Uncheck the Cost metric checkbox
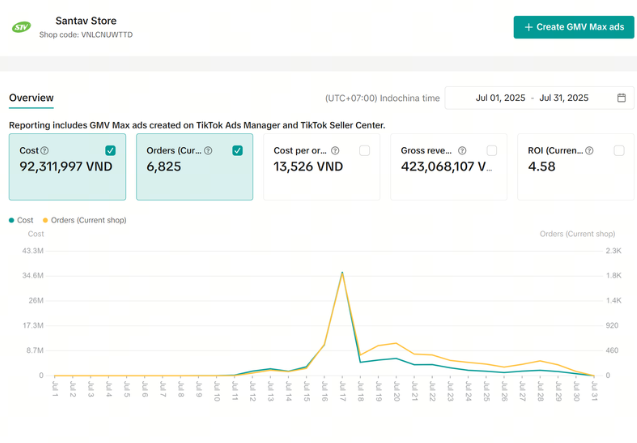This screenshot has height=443, width=637. pyautogui.click(x=110, y=150)
